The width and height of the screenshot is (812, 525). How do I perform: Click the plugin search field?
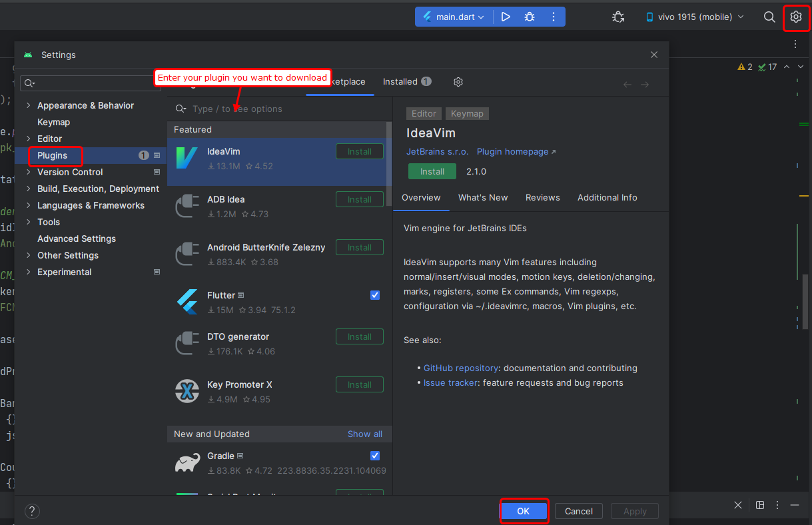click(280, 109)
